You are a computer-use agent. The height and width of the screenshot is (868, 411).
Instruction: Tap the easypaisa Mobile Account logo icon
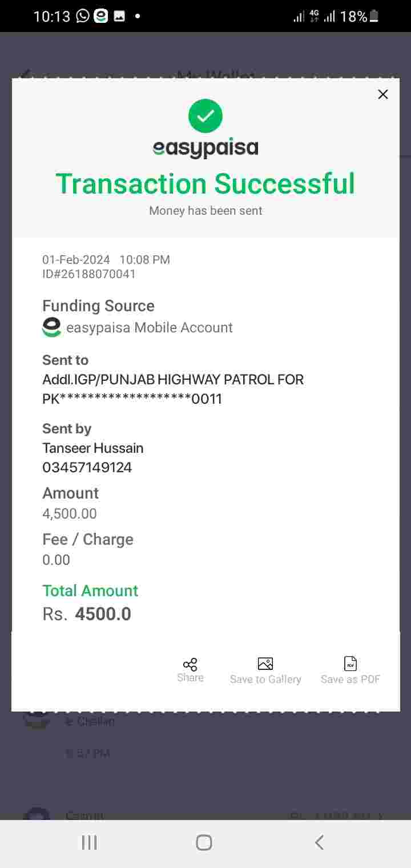(x=51, y=327)
